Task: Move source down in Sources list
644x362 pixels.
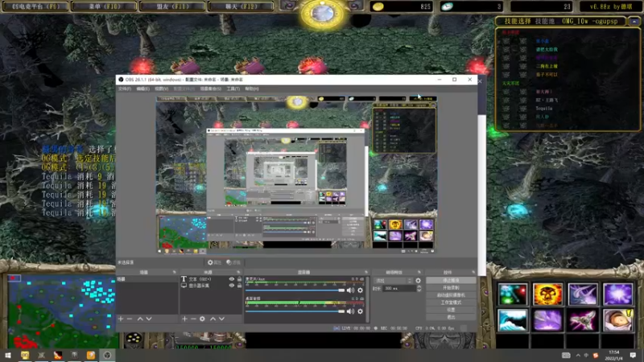Action: coord(222,319)
